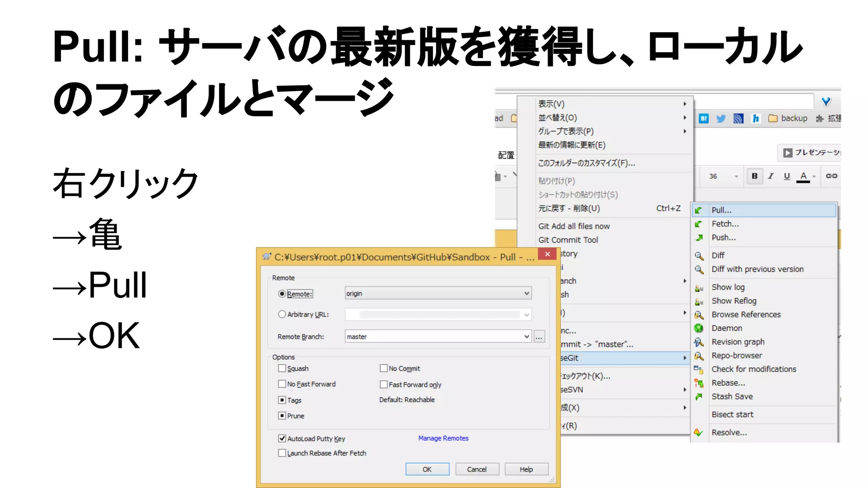The height and width of the screenshot is (488, 868).
Task: Click the Push arrow icon
Action: click(x=698, y=238)
